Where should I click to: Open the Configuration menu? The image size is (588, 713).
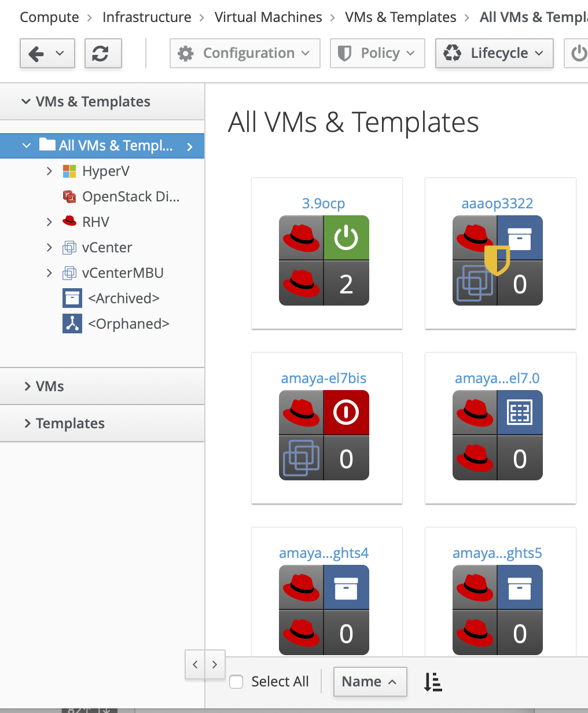tap(245, 54)
